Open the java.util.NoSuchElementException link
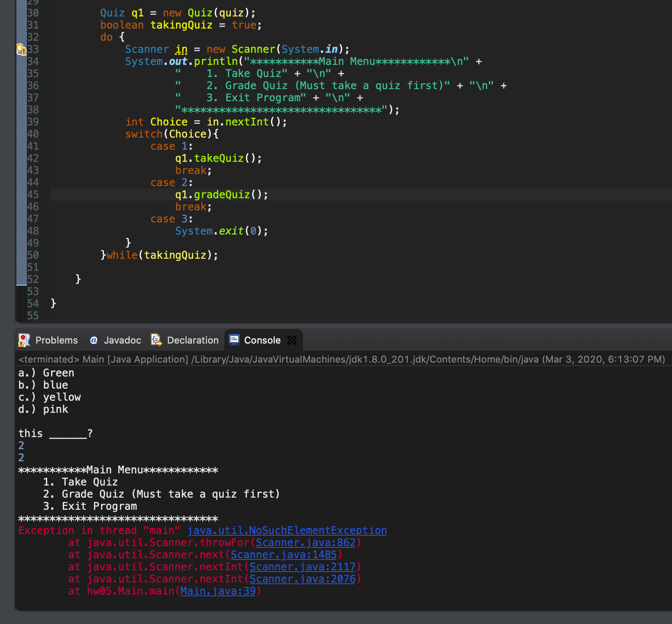Viewport: 672px width, 624px height. (287, 531)
